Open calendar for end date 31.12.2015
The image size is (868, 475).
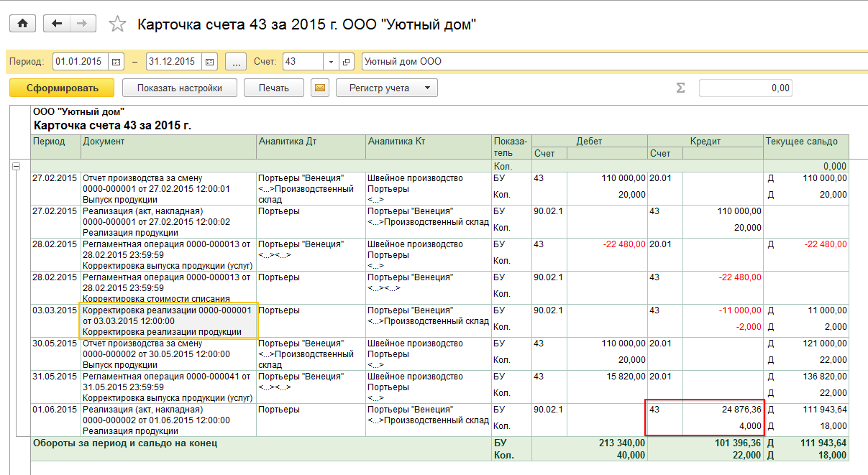[x=209, y=62]
